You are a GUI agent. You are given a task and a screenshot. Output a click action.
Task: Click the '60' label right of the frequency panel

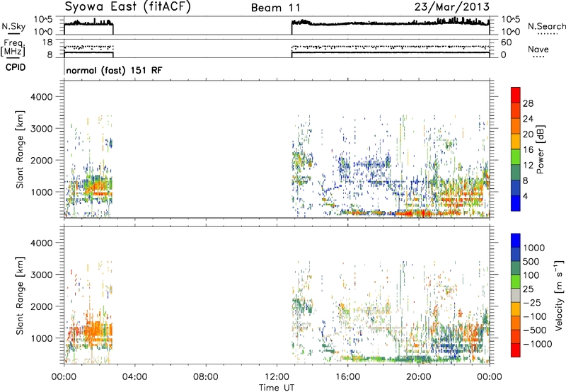point(507,42)
